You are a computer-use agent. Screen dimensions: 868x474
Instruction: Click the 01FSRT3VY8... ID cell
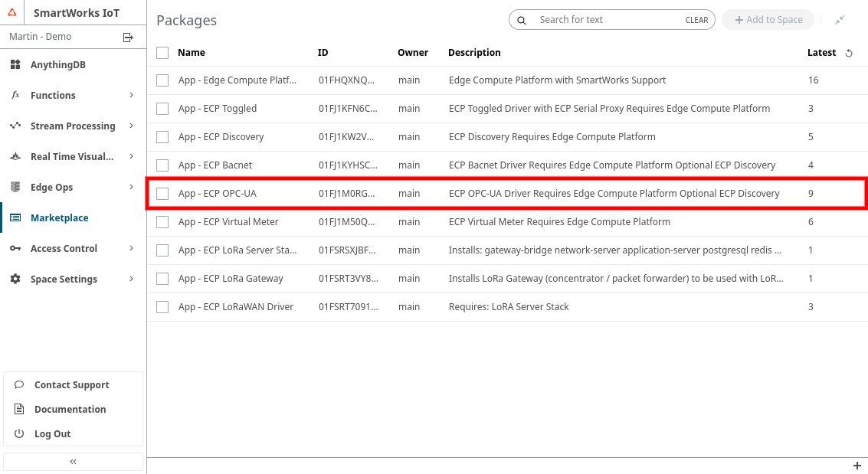(x=349, y=278)
